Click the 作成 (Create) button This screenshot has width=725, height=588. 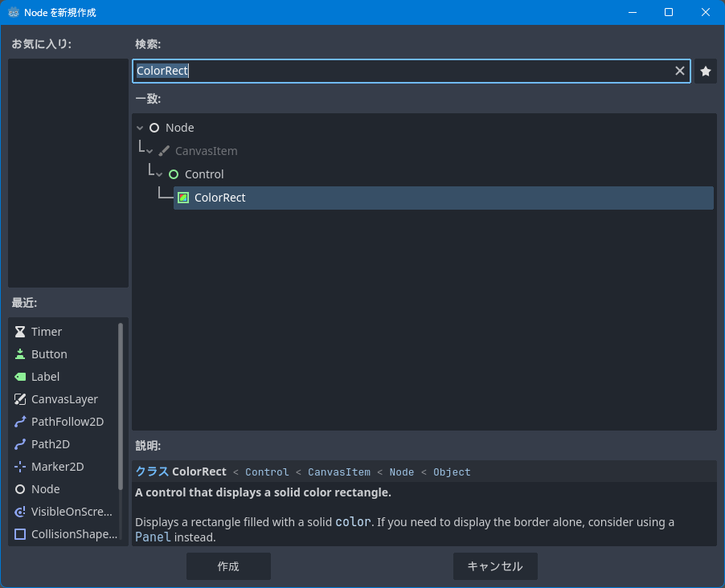[228, 566]
